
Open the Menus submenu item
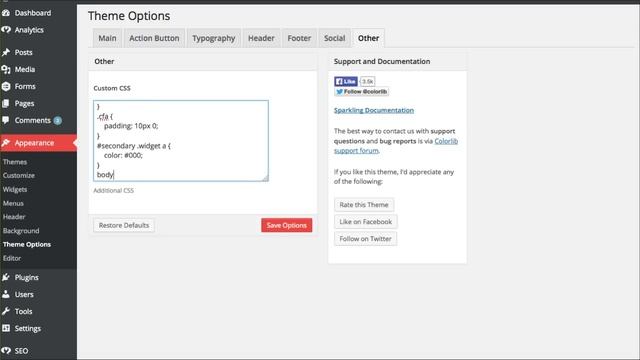pyautogui.click(x=13, y=203)
